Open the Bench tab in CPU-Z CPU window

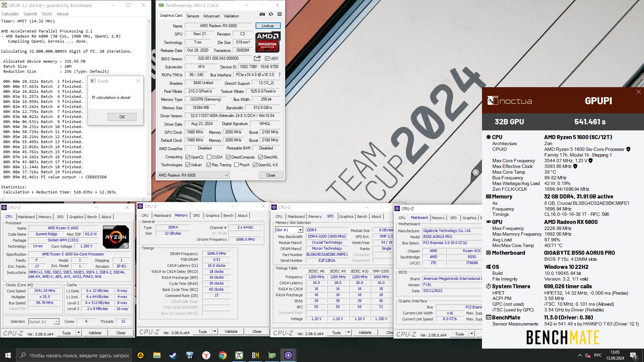point(92,217)
